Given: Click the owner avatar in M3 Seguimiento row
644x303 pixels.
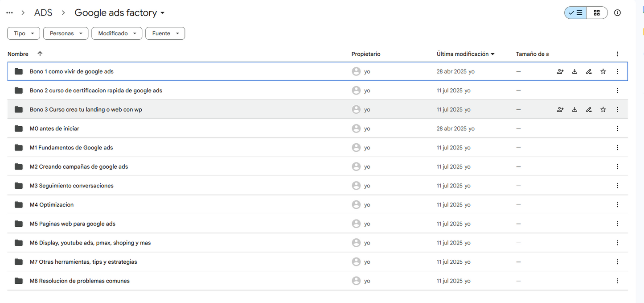Looking at the screenshot, I should click(356, 186).
